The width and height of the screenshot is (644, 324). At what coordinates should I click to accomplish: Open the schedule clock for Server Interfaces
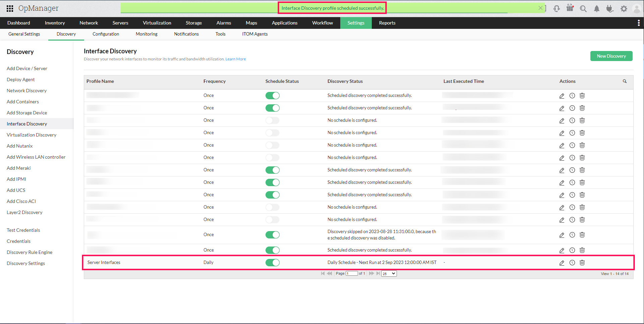[x=572, y=263]
